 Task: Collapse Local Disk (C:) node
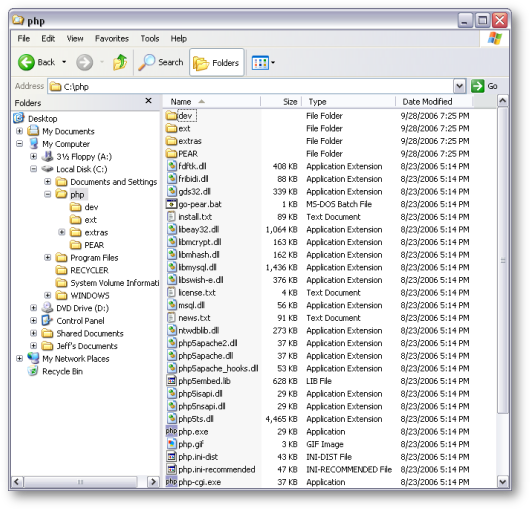click(x=33, y=169)
